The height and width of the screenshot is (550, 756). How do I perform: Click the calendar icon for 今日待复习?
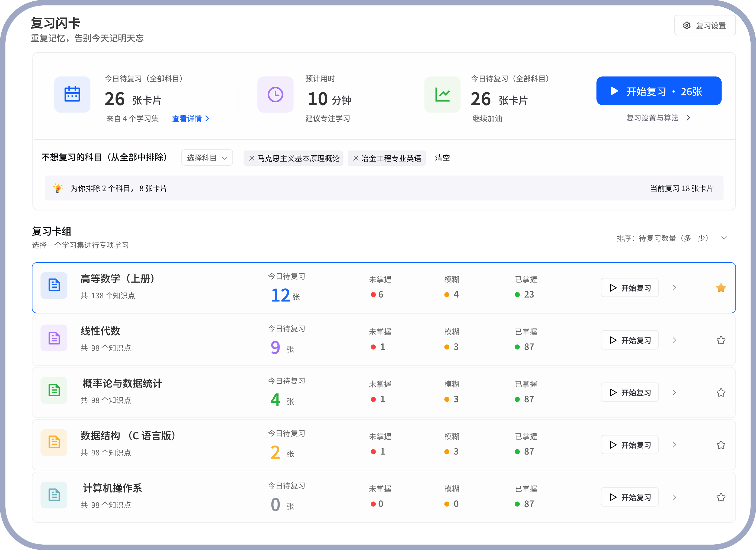(72, 94)
